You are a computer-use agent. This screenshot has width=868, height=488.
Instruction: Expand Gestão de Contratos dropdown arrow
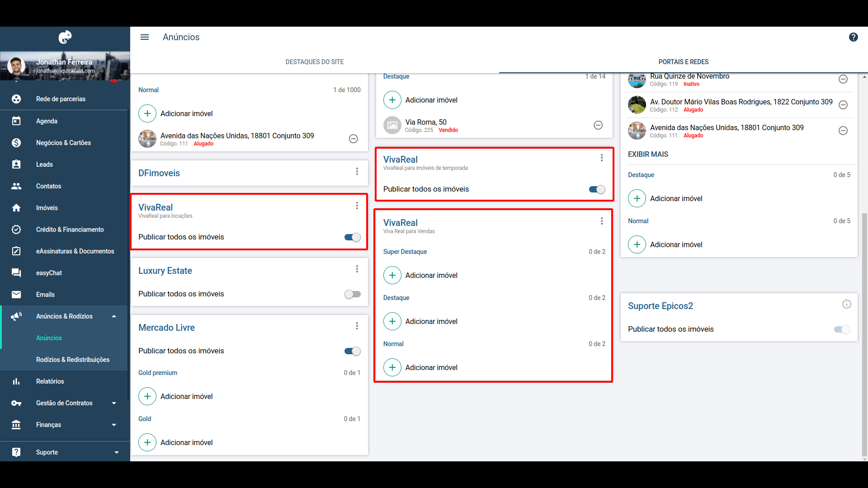114,403
